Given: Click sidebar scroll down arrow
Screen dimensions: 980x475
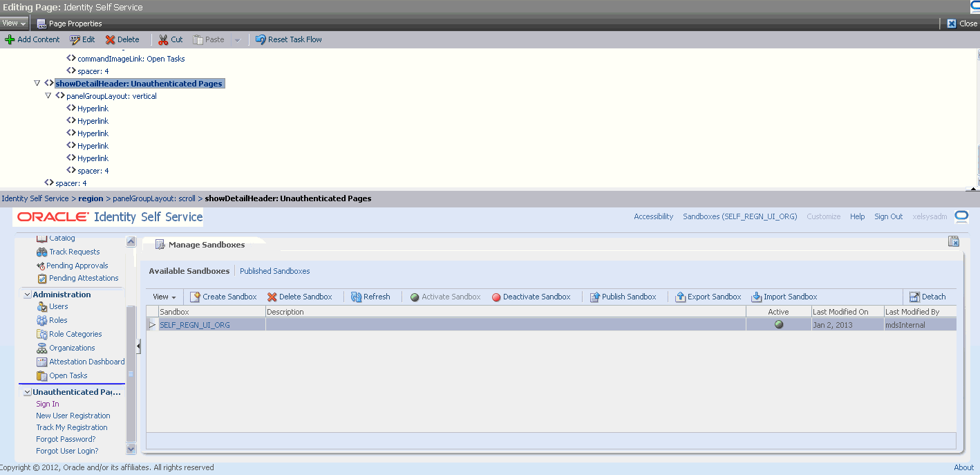Looking at the screenshot, I should (x=131, y=449).
